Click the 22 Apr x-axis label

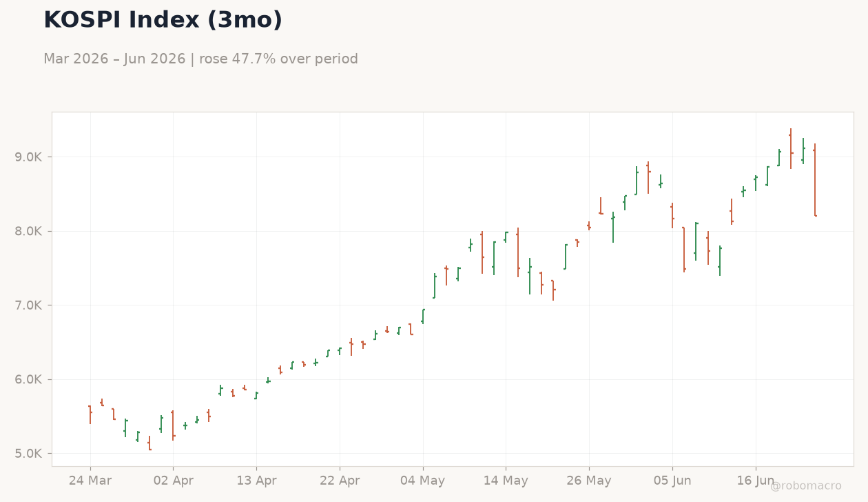pyautogui.click(x=340, y=481)
